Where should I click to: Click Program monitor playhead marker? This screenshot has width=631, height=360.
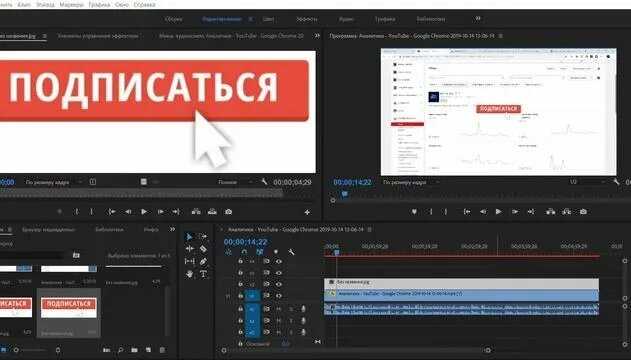coord(344,194)
